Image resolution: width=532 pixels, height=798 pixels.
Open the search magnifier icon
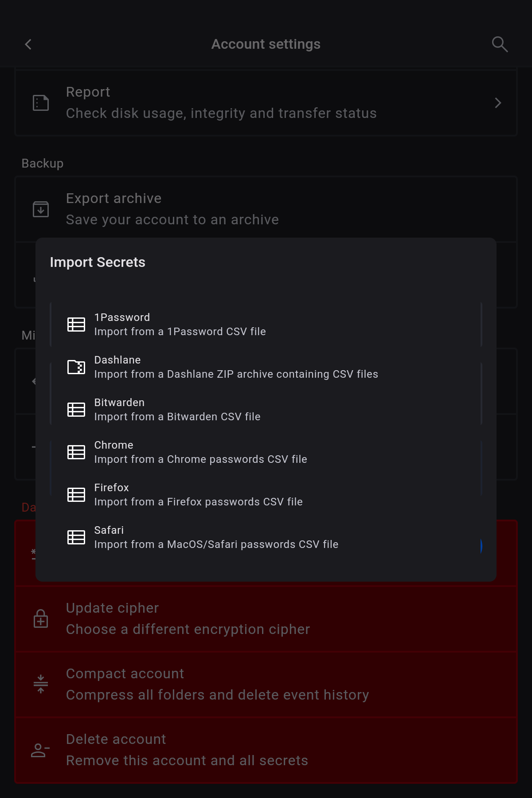500,44
